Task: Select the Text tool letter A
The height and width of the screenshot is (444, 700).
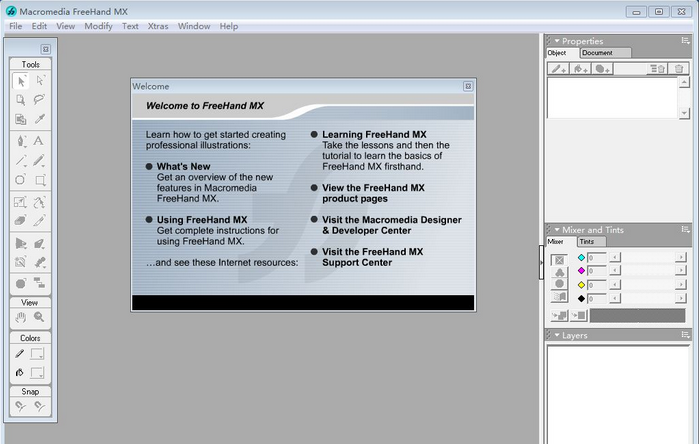Action: (39, 141)
